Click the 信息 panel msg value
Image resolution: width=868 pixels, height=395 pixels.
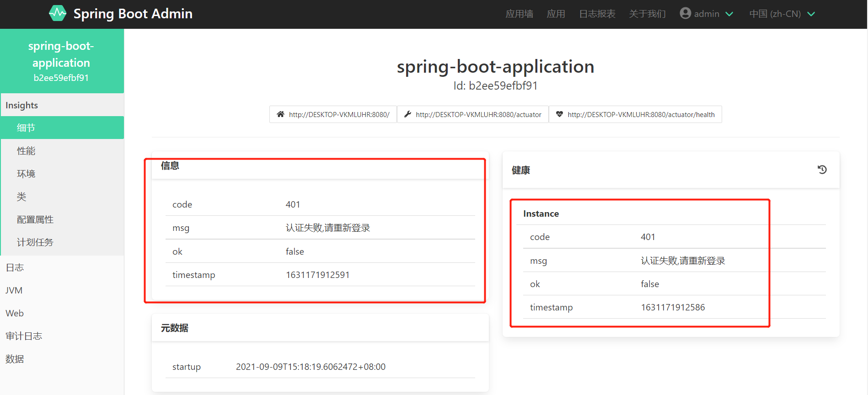328,228
